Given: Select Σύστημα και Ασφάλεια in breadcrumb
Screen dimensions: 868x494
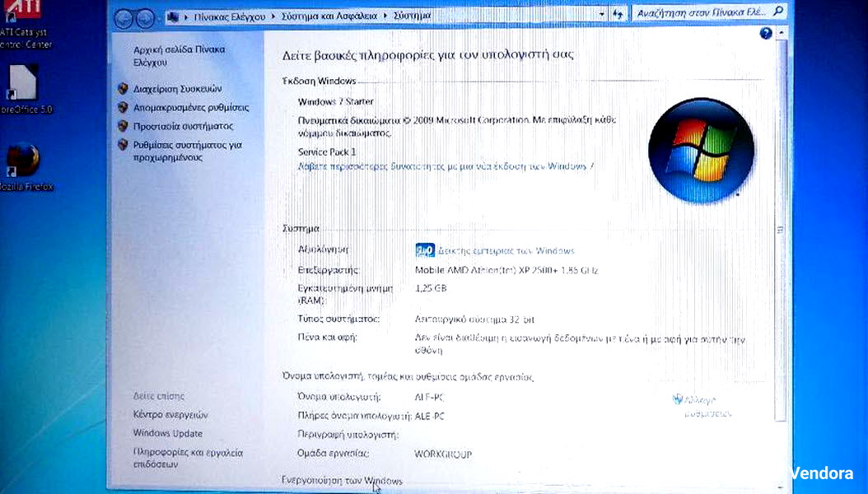Looking at the screenshot, I should point(330,16).
